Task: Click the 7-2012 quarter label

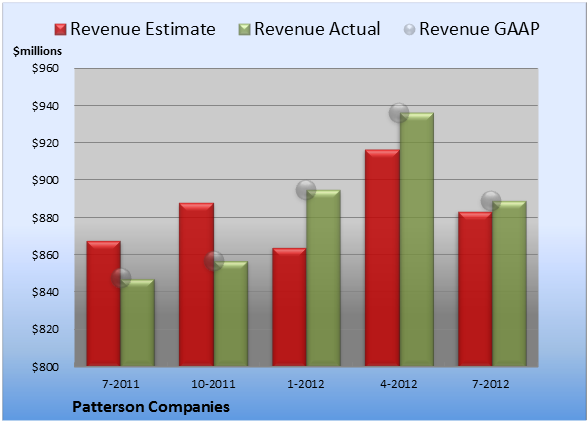Action: pyautogui.click(x=491, y=384)
